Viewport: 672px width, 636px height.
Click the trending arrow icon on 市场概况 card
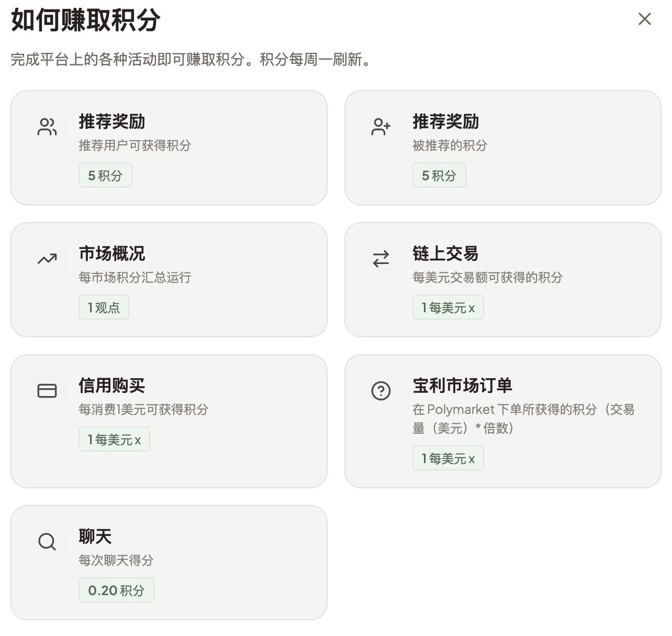click(x=46, y=259)
